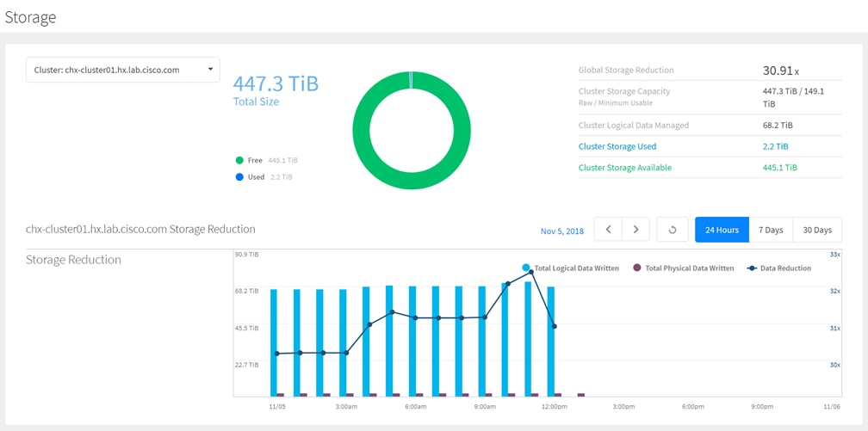Screen dimensions: 868x431
Task: Click Cluster Storage Available label
Action: point(625,168)
